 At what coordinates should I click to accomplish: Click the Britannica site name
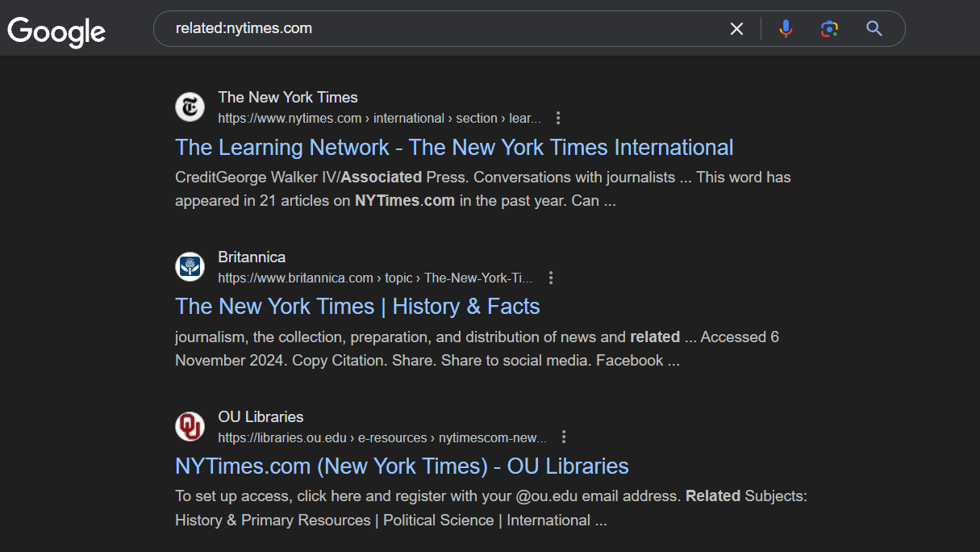252,257
